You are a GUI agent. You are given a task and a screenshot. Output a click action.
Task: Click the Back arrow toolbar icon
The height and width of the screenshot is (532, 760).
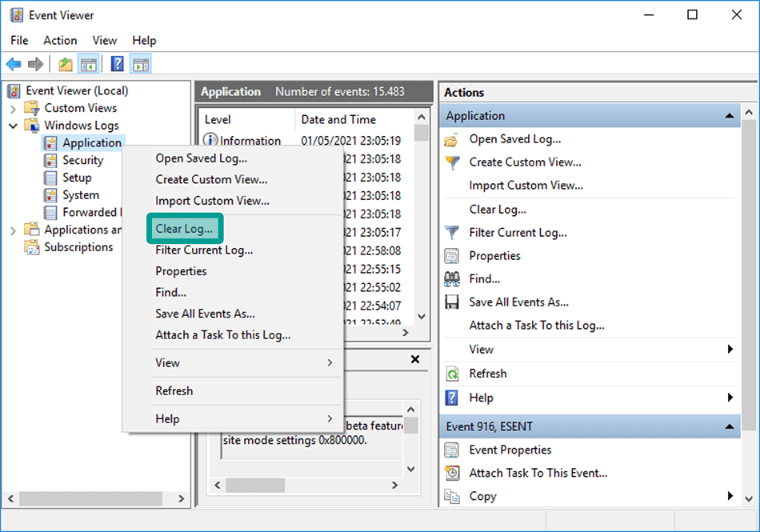14,64
